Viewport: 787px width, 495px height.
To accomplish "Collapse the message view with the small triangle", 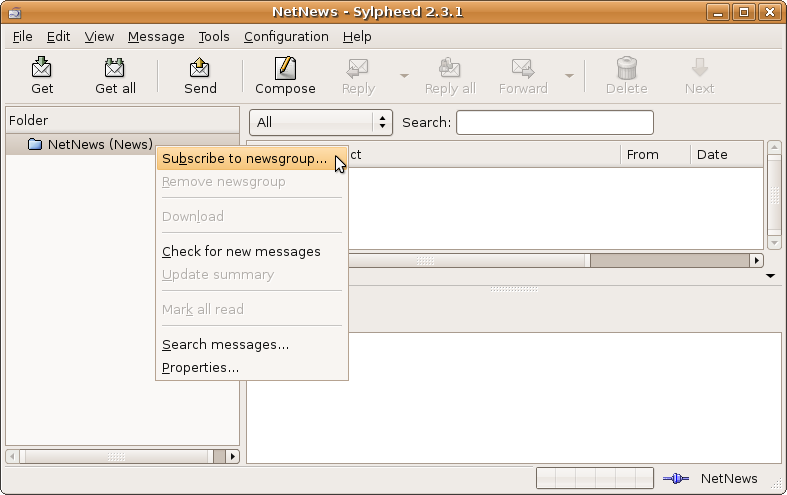I will [x=770, y=276].
